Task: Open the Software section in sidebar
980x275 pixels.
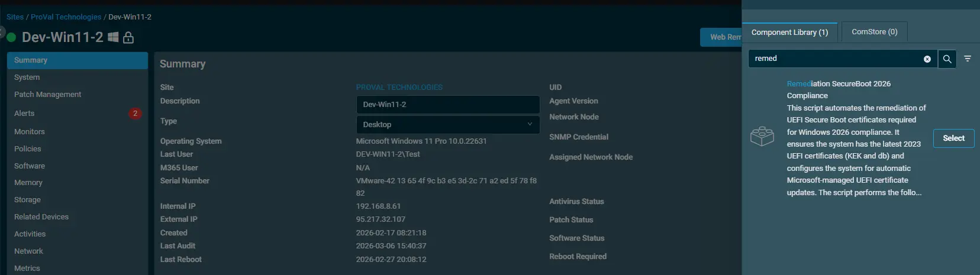Action: click(x=30, y=166)
